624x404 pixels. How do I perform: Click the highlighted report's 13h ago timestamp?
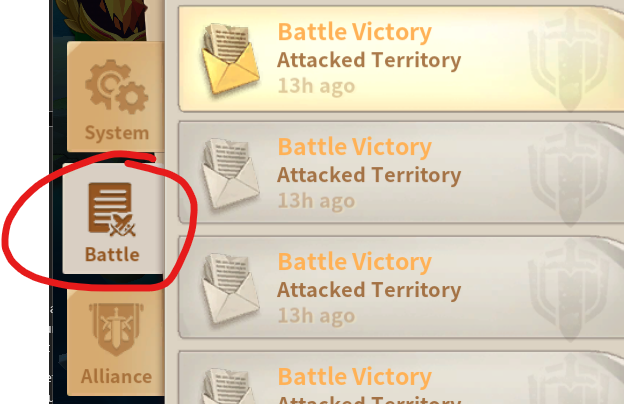point(316,86)
